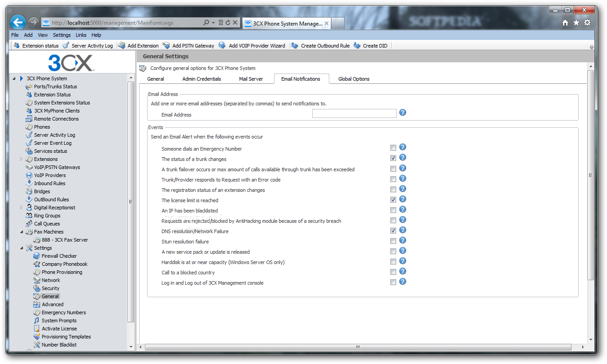Select VoIP Providers in the navigation tree
The image size is (607, 364).
pos(50,175)
